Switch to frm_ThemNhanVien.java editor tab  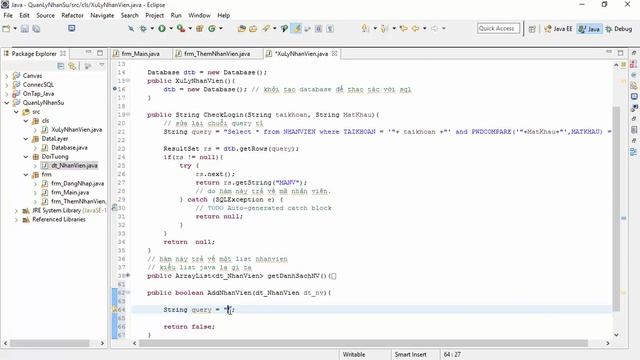(x=216, y=53)
